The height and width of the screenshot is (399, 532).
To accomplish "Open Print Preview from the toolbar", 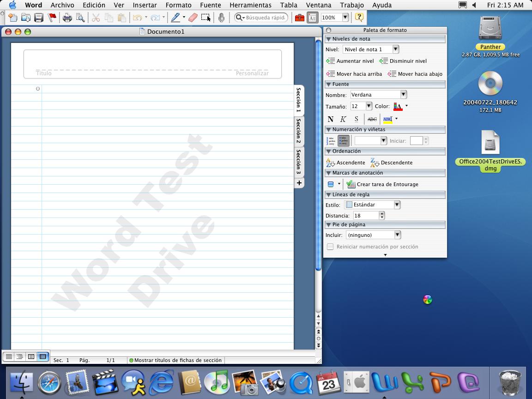I will click(x=80, y=17).
